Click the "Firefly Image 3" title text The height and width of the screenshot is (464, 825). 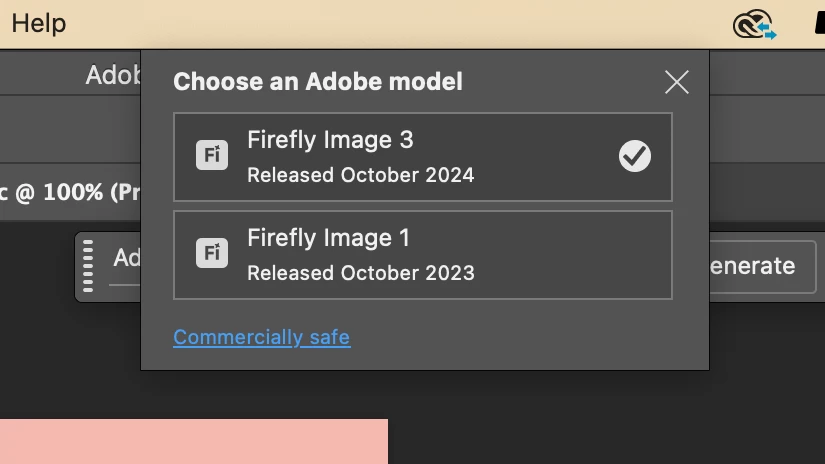pyautogui.click(x=330, y=140)
